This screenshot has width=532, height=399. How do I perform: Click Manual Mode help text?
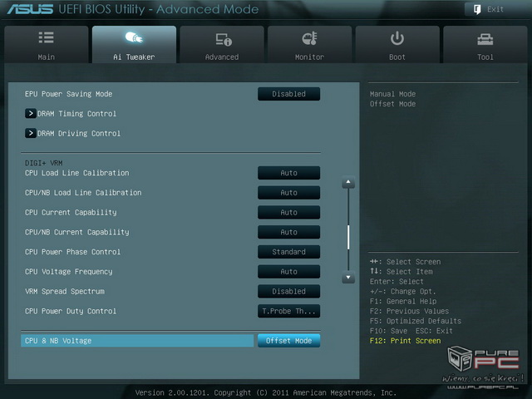tap(392, 94)
